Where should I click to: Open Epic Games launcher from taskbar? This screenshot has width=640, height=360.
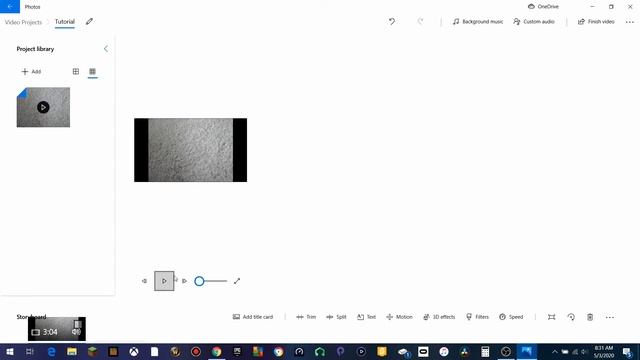(x=237, y=352)
